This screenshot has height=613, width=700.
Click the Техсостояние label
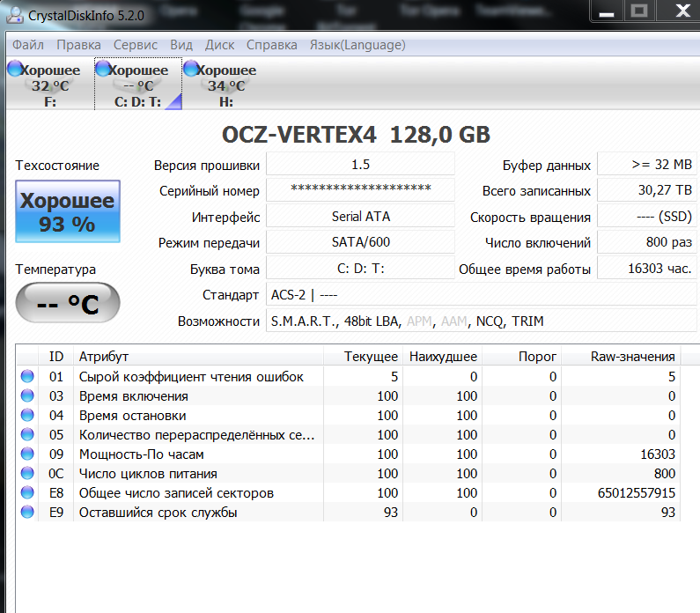tap(57, 166)
